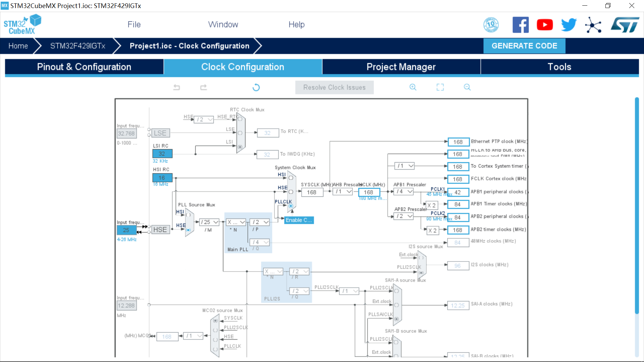Open the Main PLL /P divider dropdown
The image size is (644, 362).
(260, 222)
